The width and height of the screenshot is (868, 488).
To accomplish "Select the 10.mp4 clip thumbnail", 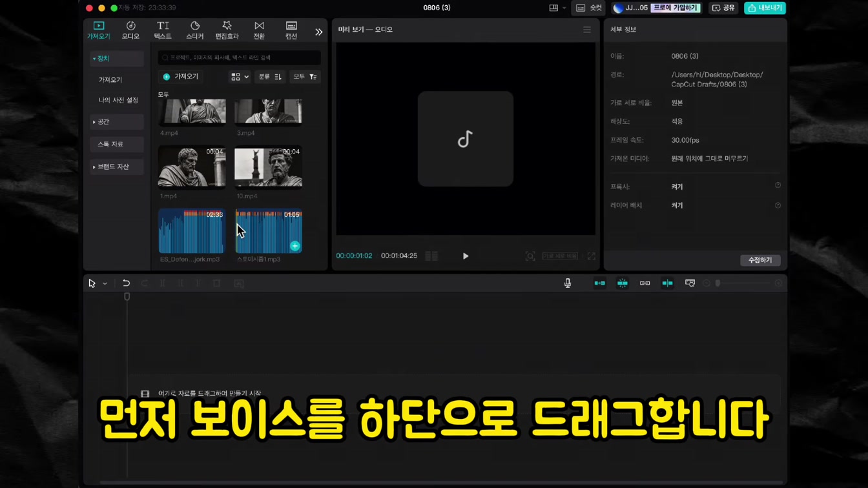I will point(268,167).
